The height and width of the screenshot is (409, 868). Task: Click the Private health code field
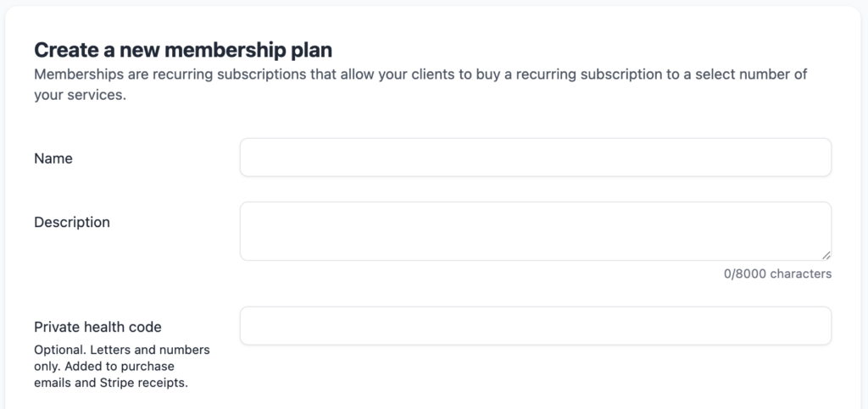click(x=535, y=326)
